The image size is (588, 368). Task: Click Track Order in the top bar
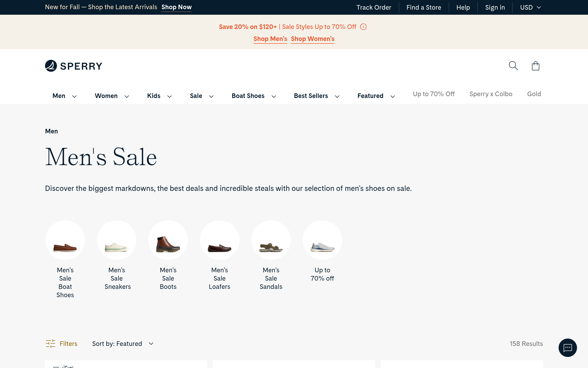tap(374, 7)
